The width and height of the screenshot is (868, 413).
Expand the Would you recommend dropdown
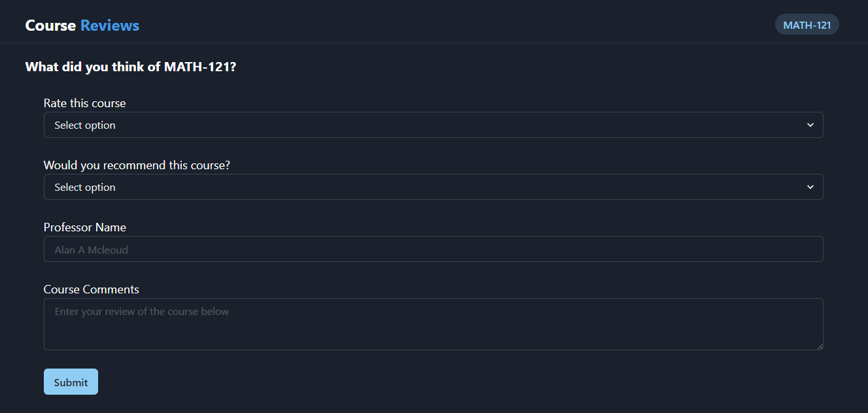click(x=433, y=187)
